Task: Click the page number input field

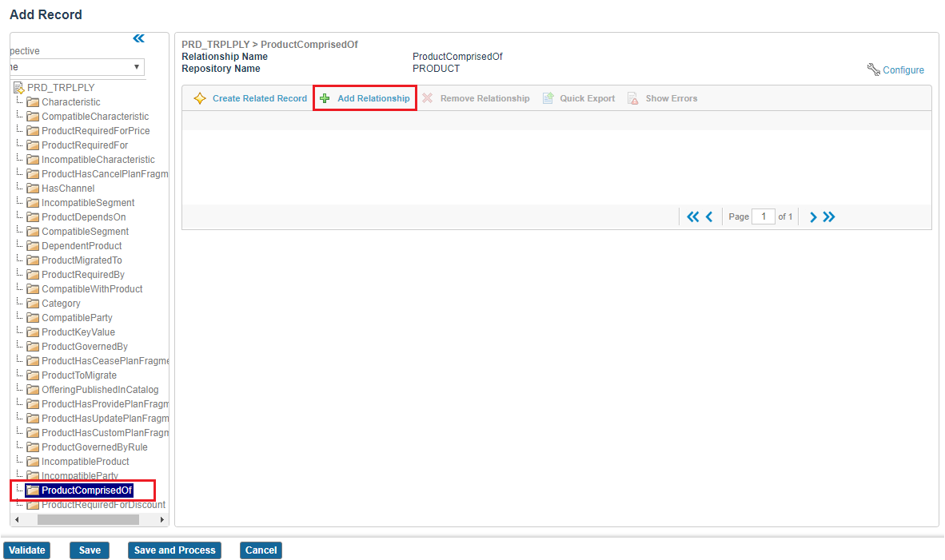Action: tap(763, 216)
